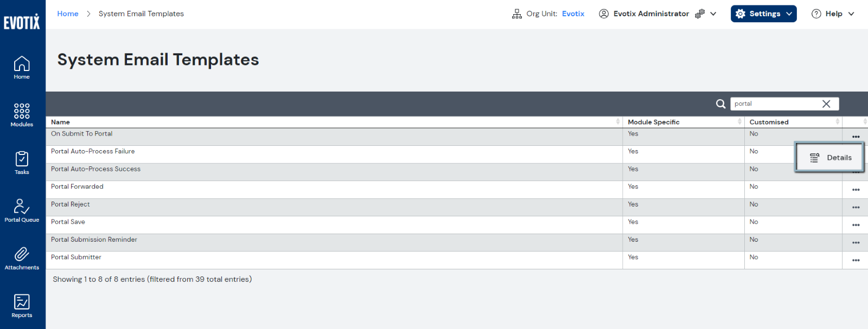The width and height of the screenshot is (868, 329).
Task: Open the Portal Queue sidebar icon
Action: point(21,208)
